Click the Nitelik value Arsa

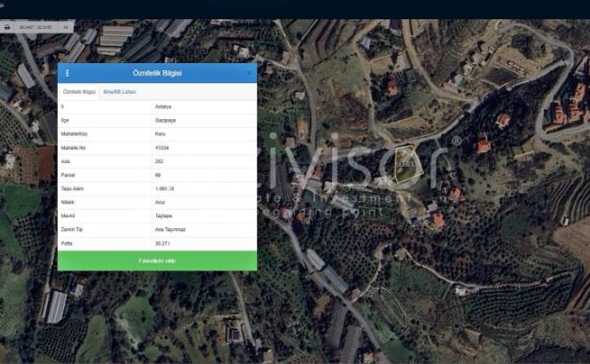[x=160, y=203]
